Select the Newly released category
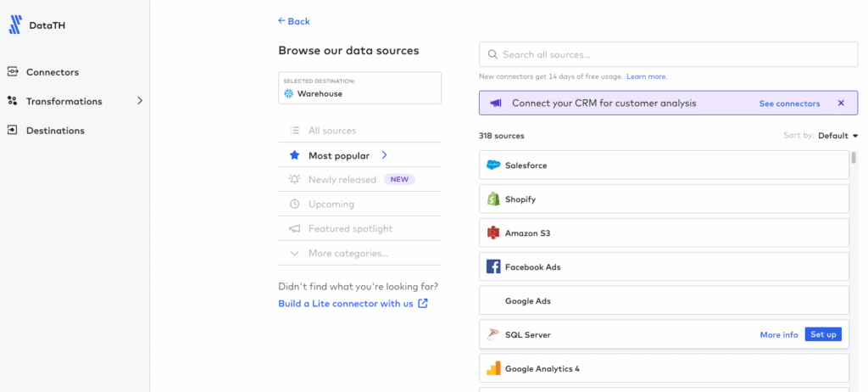Image resolution: width=868 pixels, height=392 pixels. coord(359,180)
